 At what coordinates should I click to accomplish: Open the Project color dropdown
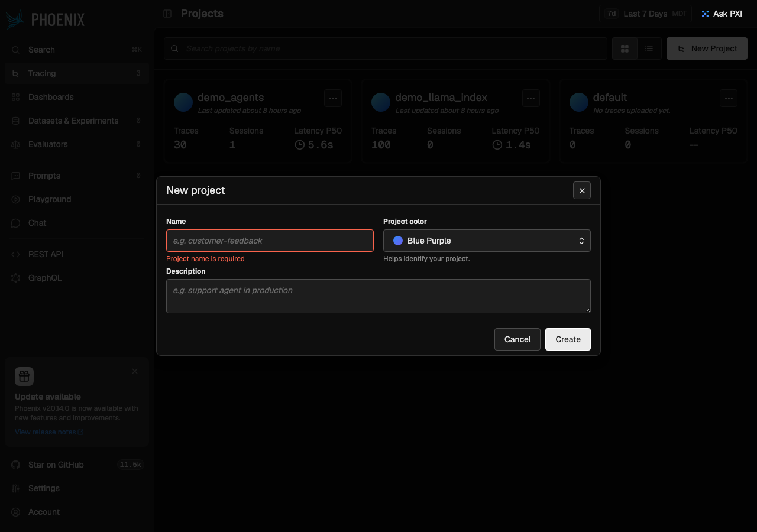coord(487,241)
